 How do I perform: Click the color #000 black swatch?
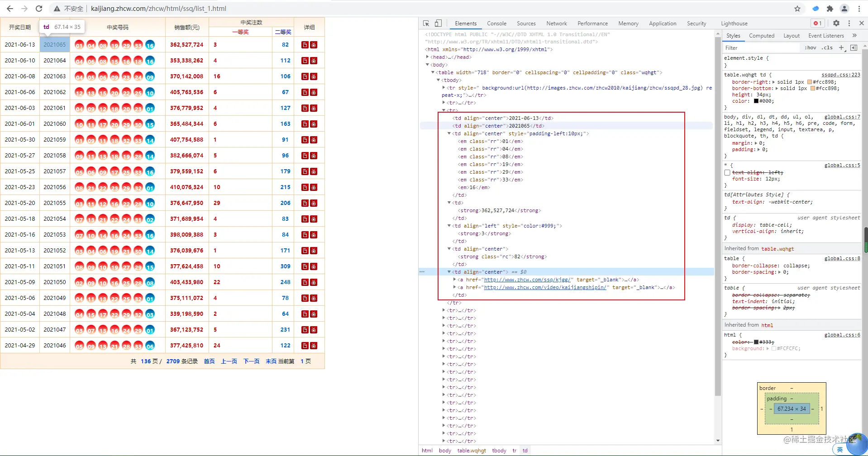756,101
